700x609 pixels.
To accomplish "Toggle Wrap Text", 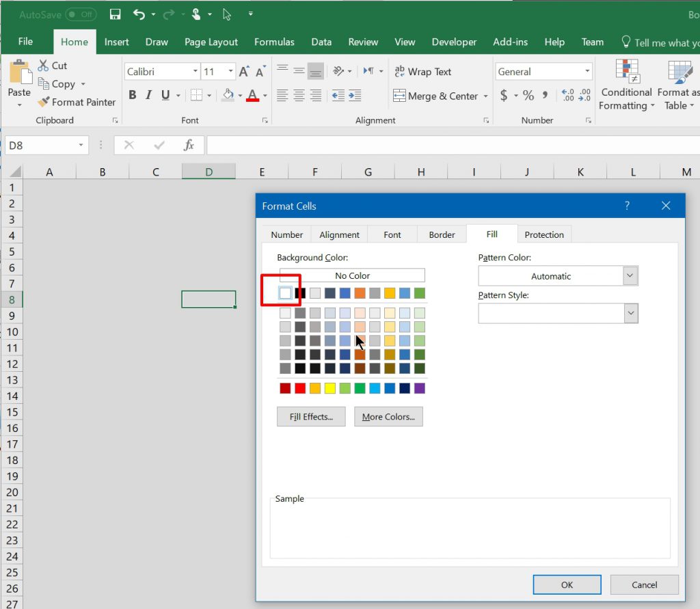I will click(x=422, y=72).
